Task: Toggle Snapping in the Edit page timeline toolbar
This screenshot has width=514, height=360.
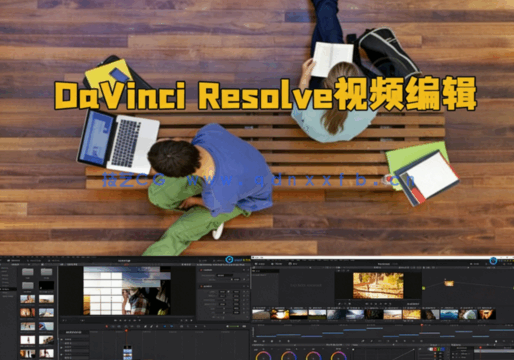Action: (x=165, y=326)
